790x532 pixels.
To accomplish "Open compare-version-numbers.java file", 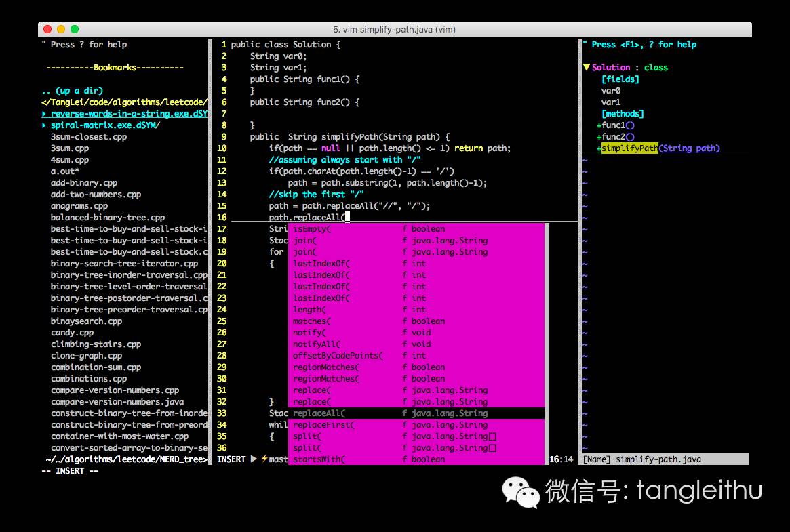I will pos(117,402).
